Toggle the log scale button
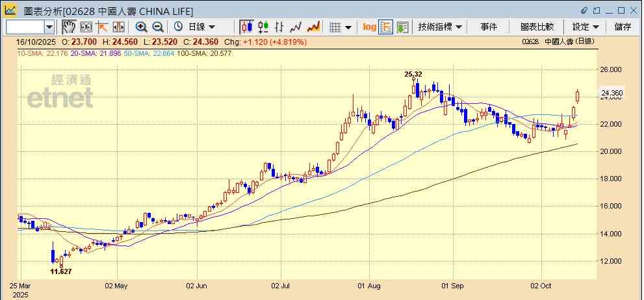The width and height of the screenshot is (644, 300). tap(369, 27)
